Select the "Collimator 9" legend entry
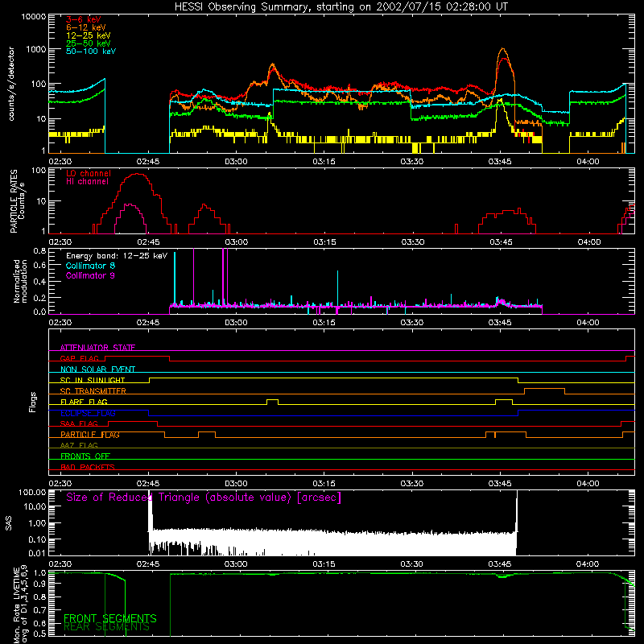The image size is (644, 644). pos(90,275)
